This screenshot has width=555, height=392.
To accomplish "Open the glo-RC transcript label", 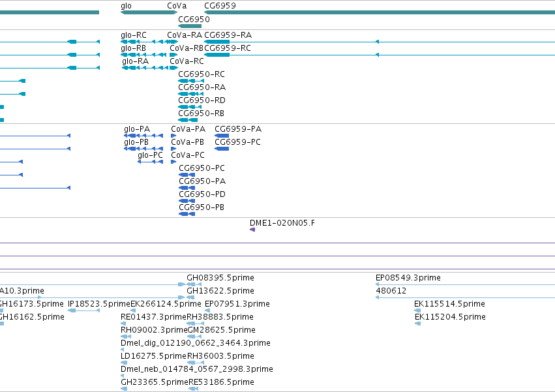I will click(x=134, y=35).
